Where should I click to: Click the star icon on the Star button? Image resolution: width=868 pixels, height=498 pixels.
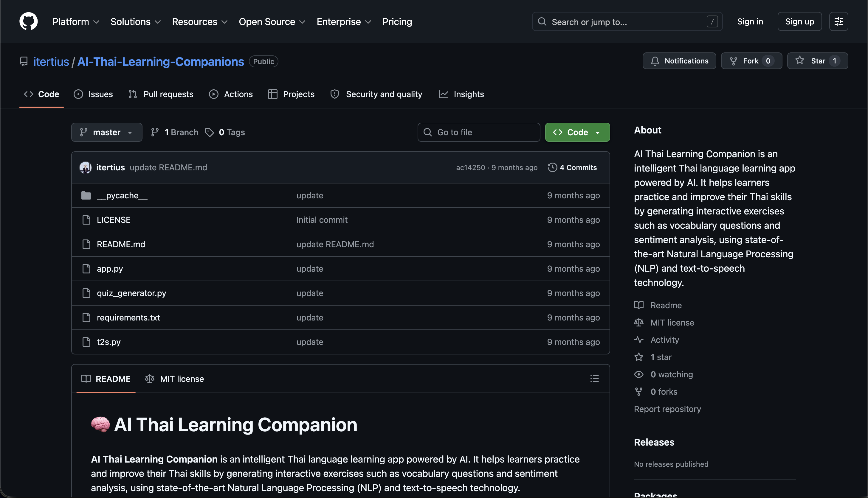[799, 60]
